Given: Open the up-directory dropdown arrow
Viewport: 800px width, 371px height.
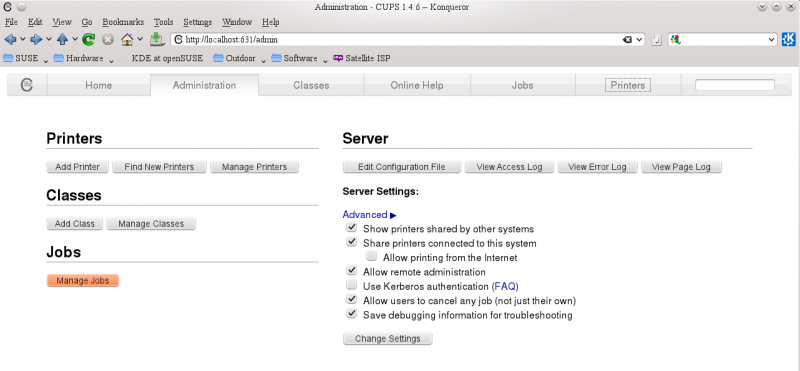Looking at the screenshot, I should point(75,39).
